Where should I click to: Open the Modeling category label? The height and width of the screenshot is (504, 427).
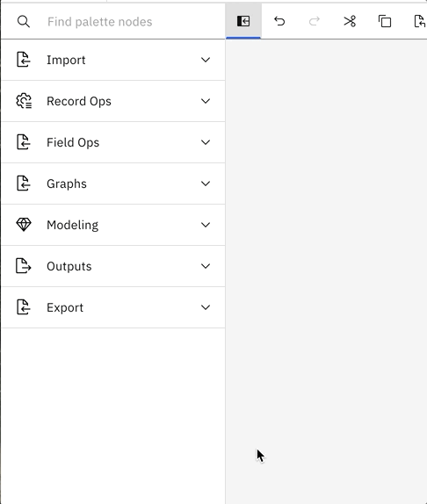pyautogui.click(x=73, y=225)
